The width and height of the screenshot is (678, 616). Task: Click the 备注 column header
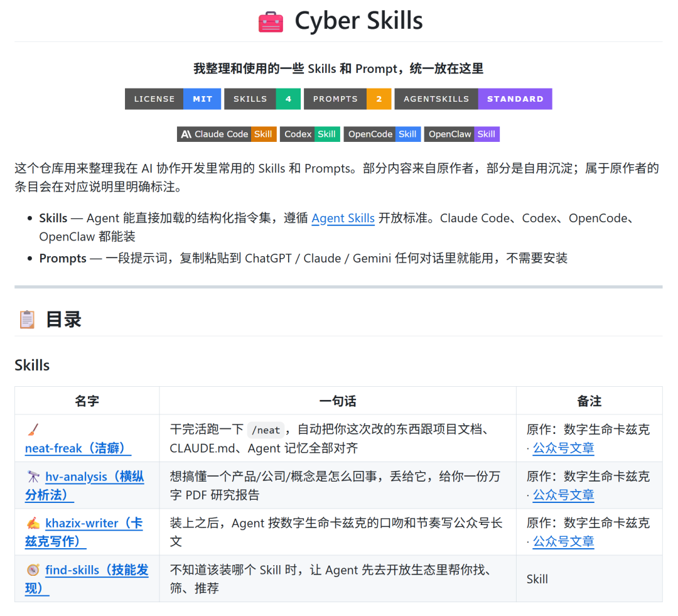(589, 401)
